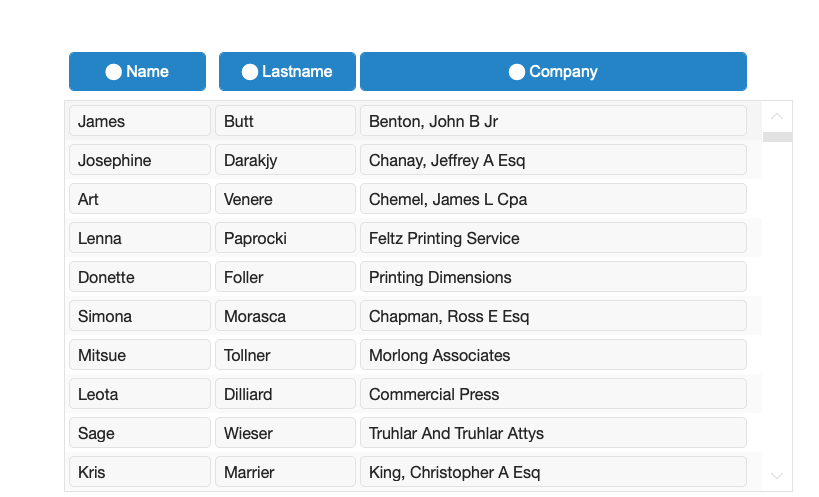Click the white circle icon beside Lastname
Screen dimensions: 819x497
(250, 72)
